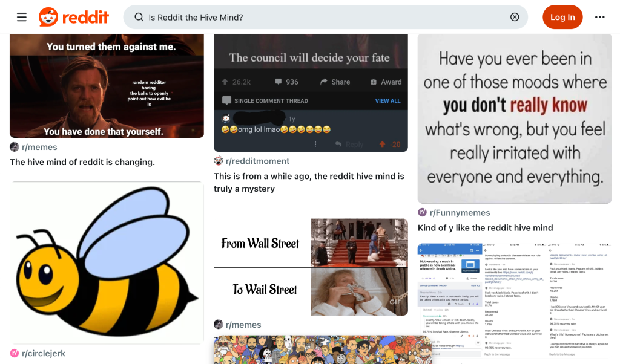
Task: Click the r/redditmoment subreddit avatar
Action: click(x=218, y=161)
